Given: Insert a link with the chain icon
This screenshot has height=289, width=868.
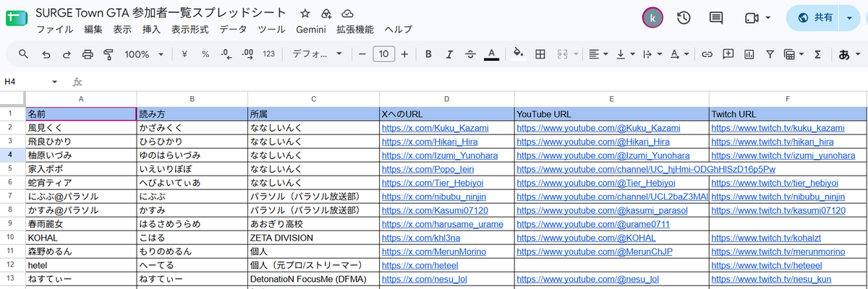Looking at the screenshot, I should pyautogui.click(x=707, y=54).
